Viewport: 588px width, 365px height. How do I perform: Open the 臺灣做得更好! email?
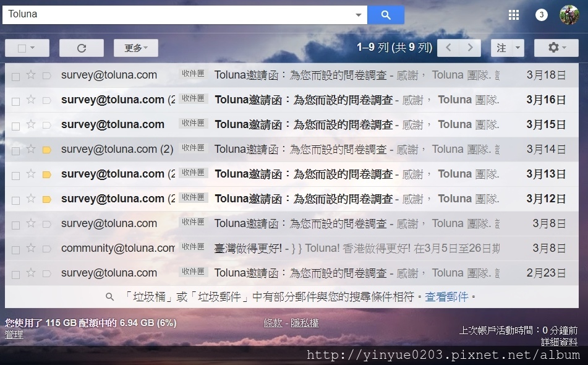pos(292,248)
